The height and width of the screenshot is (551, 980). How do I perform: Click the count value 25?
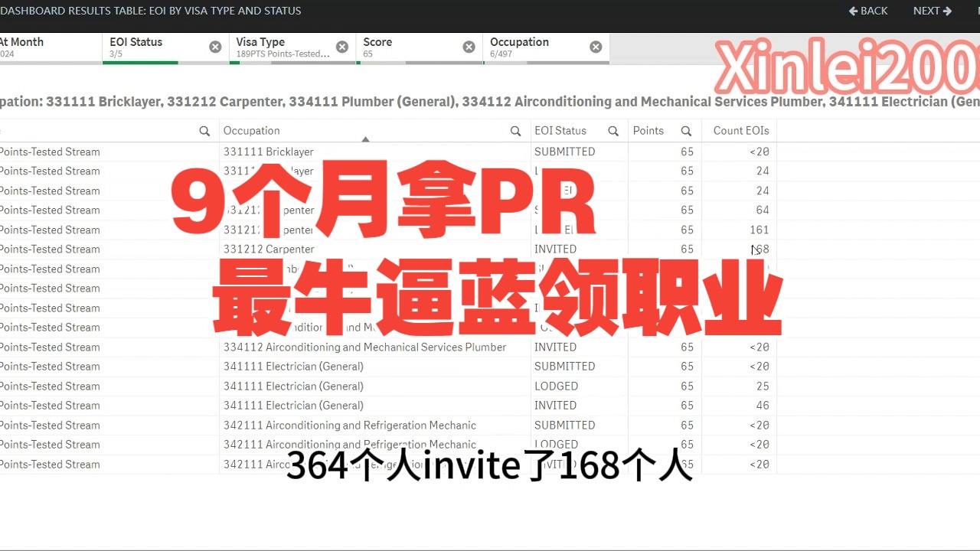(x=762, y=386)
